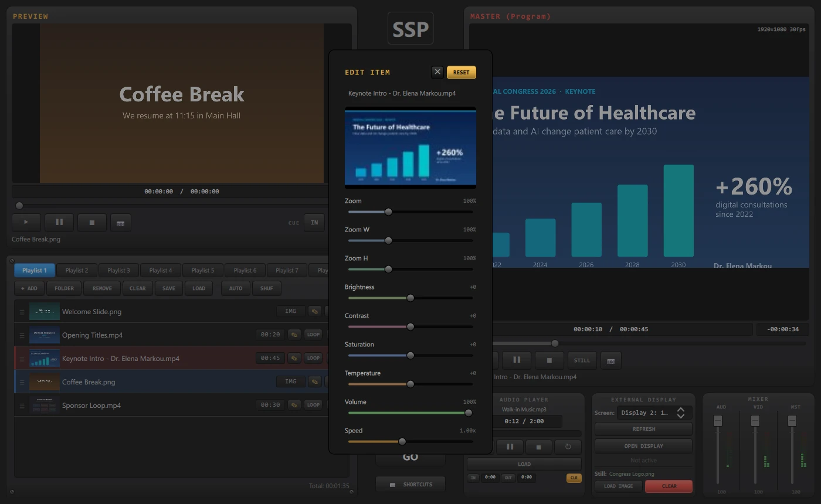
Task: Switch to the Playlist 2 tab
Action: point(77,270)
